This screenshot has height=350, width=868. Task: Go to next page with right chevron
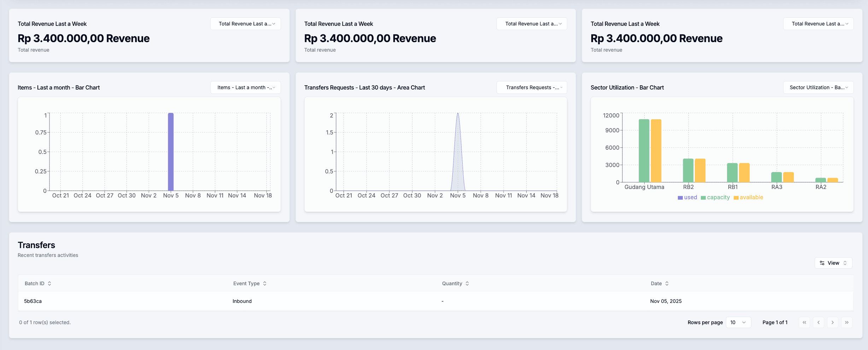coord(833,322)
